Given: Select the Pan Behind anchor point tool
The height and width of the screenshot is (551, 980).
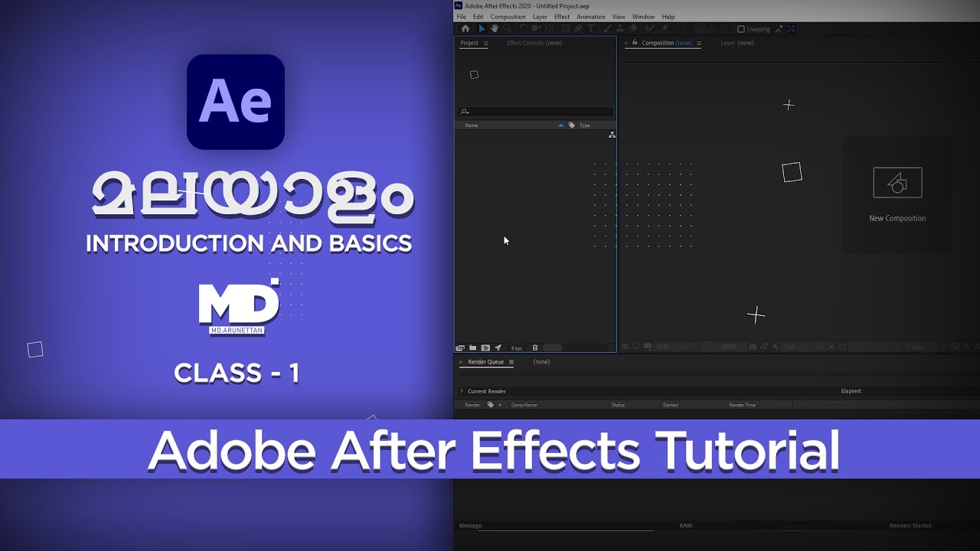Looking at the screenshot, I should click(550, 29).
